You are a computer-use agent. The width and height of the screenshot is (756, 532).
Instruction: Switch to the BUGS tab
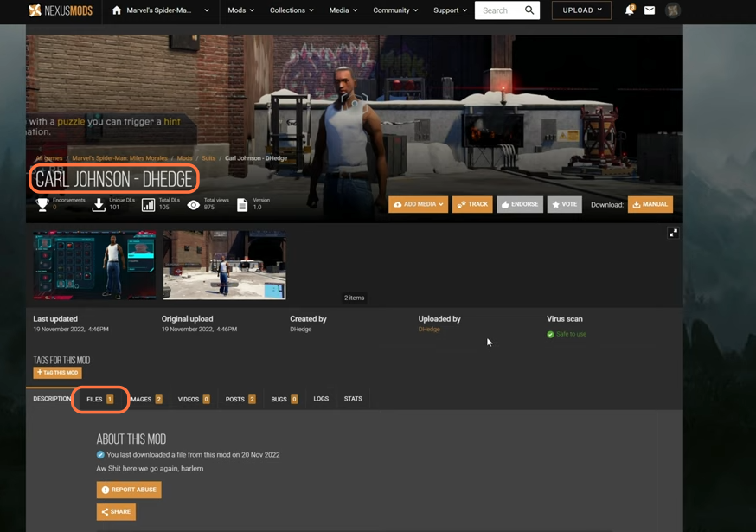(x=284, y=400)
